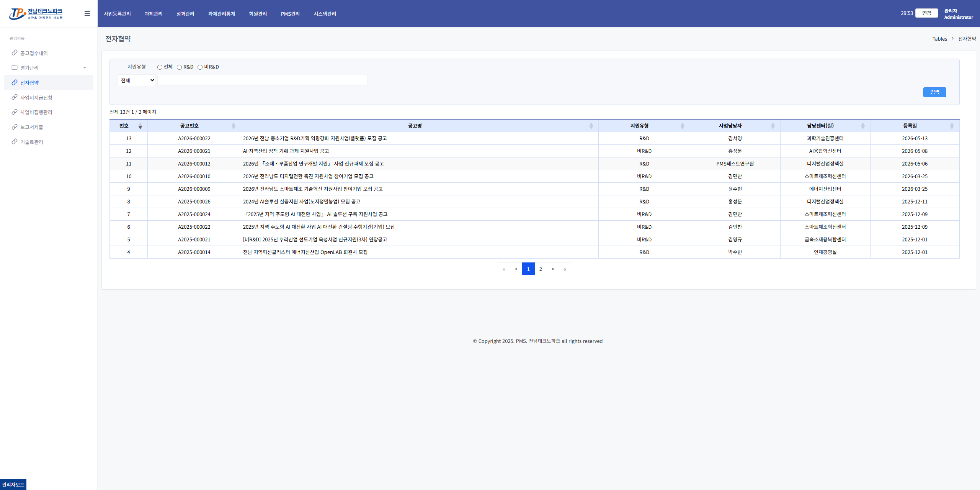Viewport: 980px width, 490px height.
Task: Click the search keyword input field
Action: 262,80
